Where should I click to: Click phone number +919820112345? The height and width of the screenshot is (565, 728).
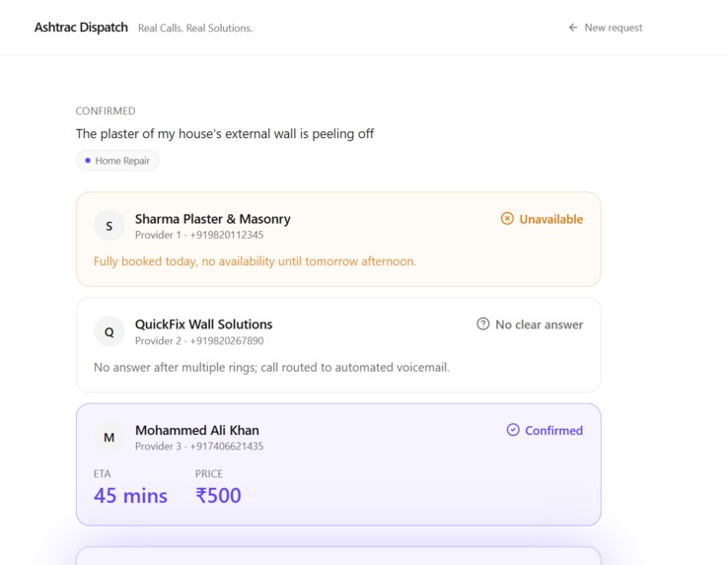227,235
